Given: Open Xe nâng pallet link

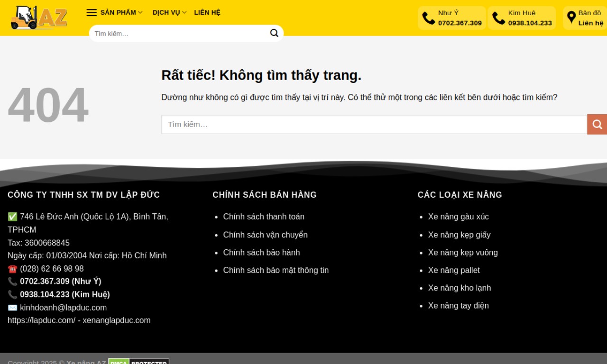Looking at the screenshot, I should point(454,270).
